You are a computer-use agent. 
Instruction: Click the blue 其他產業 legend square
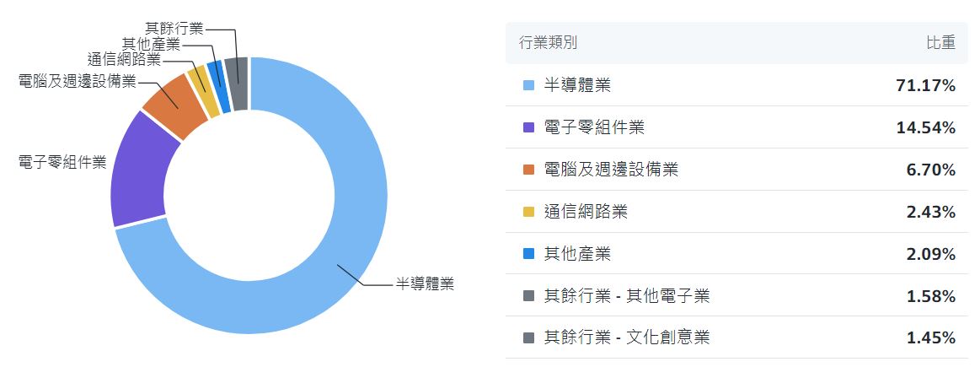(x=529, y=254)
